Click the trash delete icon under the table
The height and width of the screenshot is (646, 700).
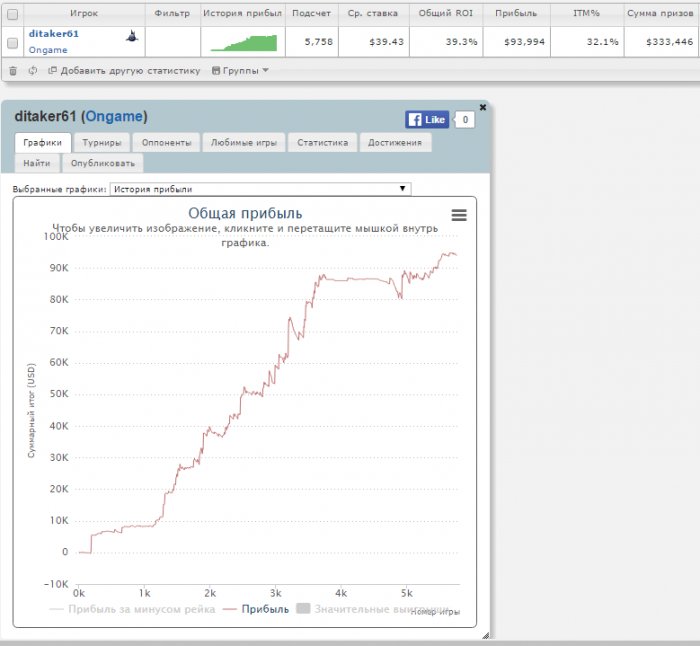tap(12, 71)
